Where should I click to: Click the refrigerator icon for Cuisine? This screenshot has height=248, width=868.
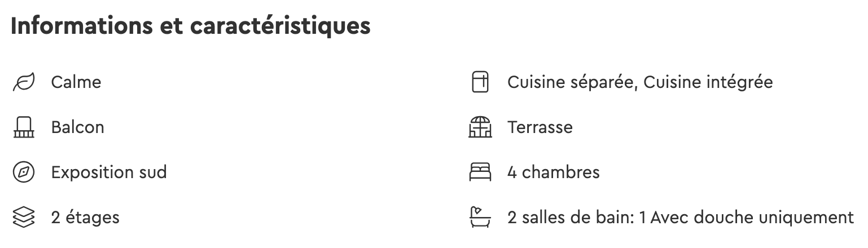click(480, 82)
